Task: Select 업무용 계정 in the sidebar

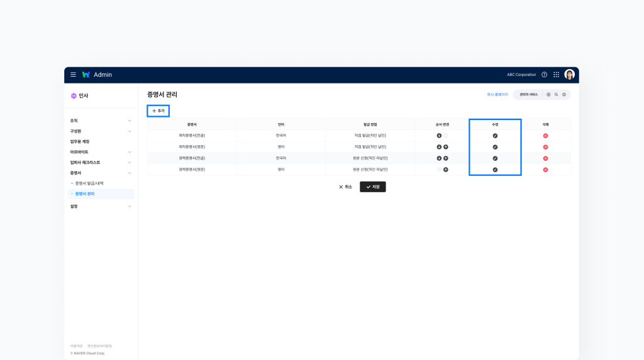Action: [x=80, y=141]
